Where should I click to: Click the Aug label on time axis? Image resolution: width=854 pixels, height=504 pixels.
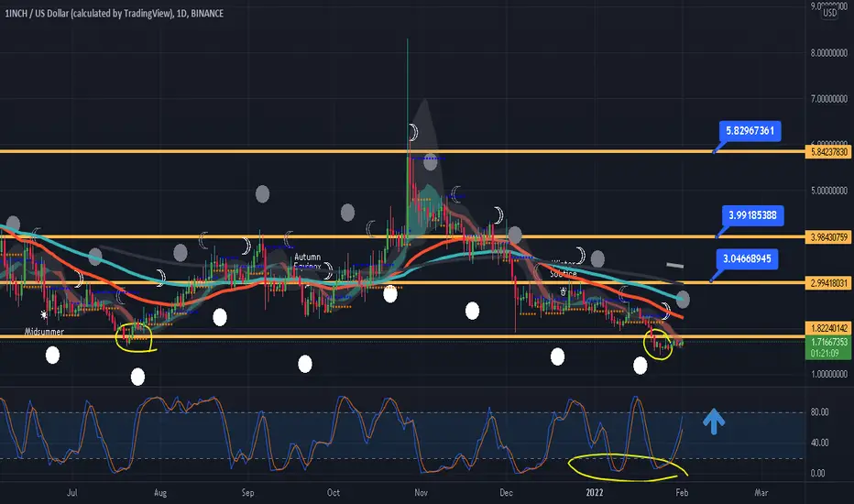click(160, 493)
